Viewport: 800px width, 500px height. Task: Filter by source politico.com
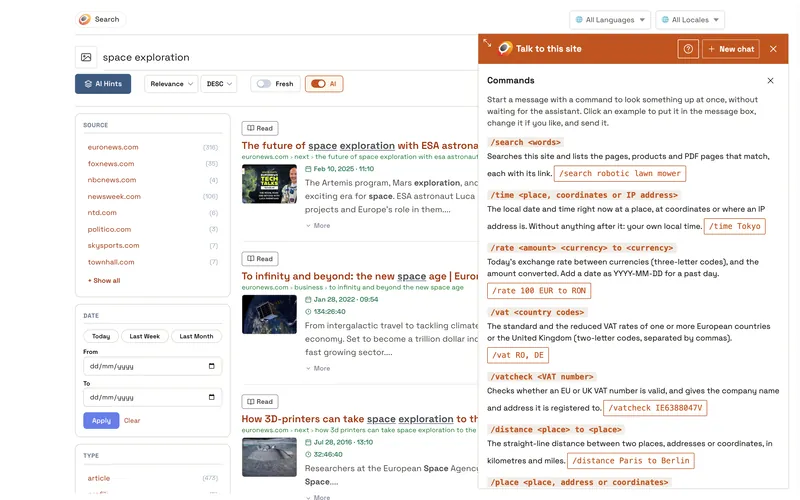pos(109,230)
